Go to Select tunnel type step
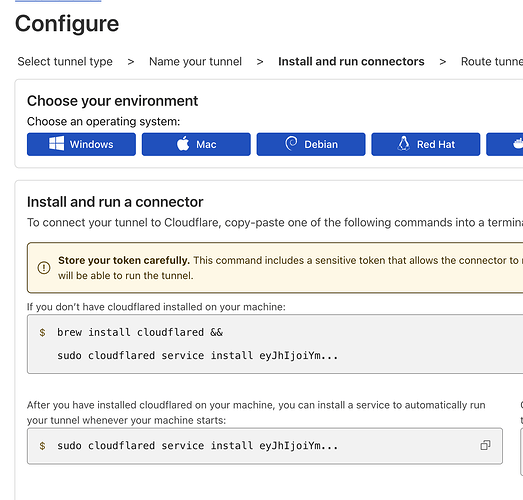 [65, 62]
